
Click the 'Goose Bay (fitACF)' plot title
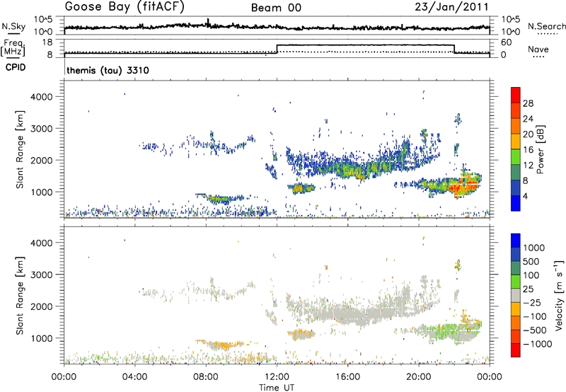click(x=125, y=7)
